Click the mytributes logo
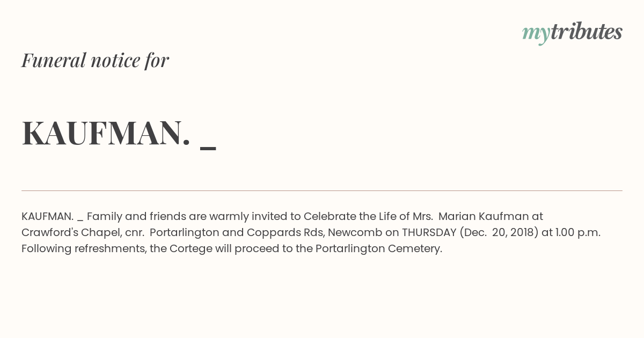 572,33
